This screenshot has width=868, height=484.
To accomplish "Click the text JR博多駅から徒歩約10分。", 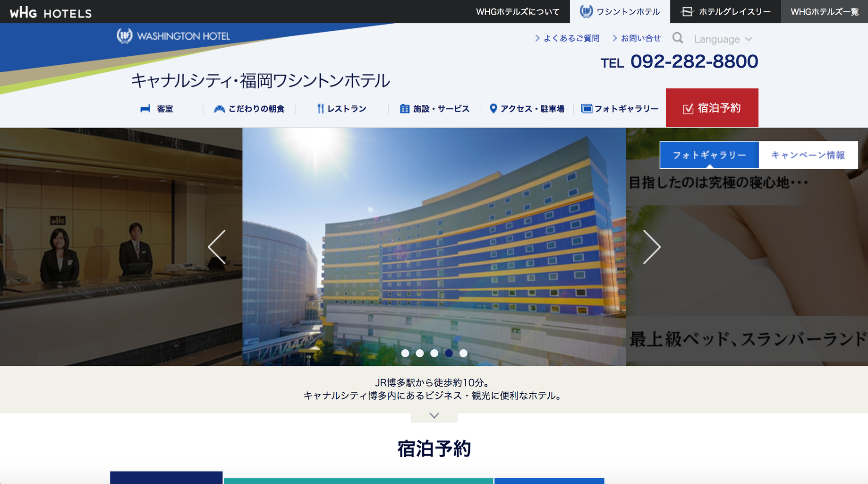I will point(432,382).
